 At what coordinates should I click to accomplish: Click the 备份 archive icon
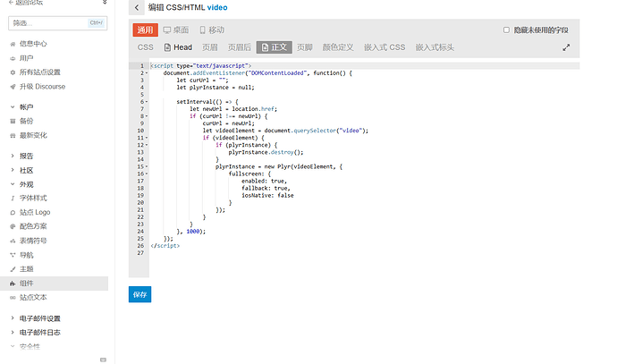click(13, 122)
